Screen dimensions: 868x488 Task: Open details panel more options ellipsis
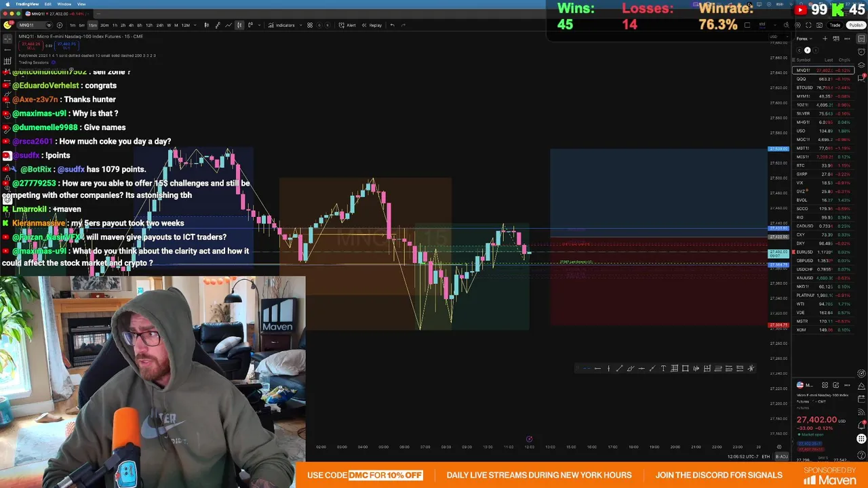pyautogui.click(x=846, y=385)
